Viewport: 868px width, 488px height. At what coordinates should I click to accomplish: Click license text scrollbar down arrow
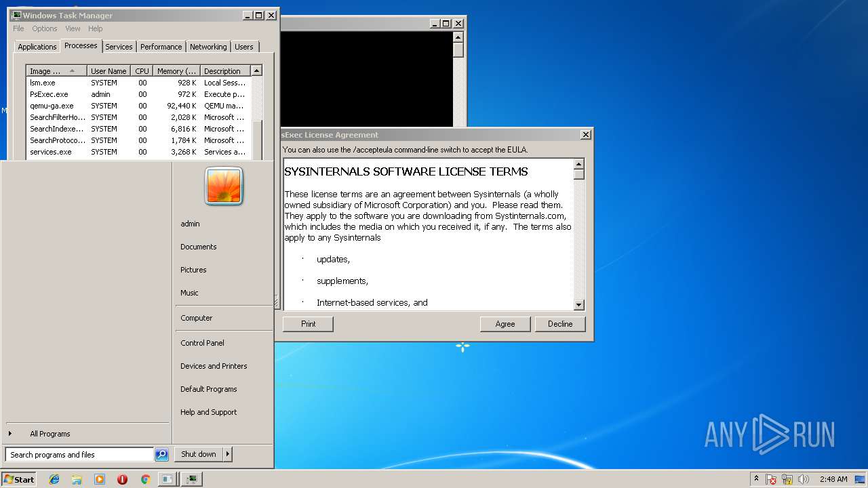(x=579, y=305)
